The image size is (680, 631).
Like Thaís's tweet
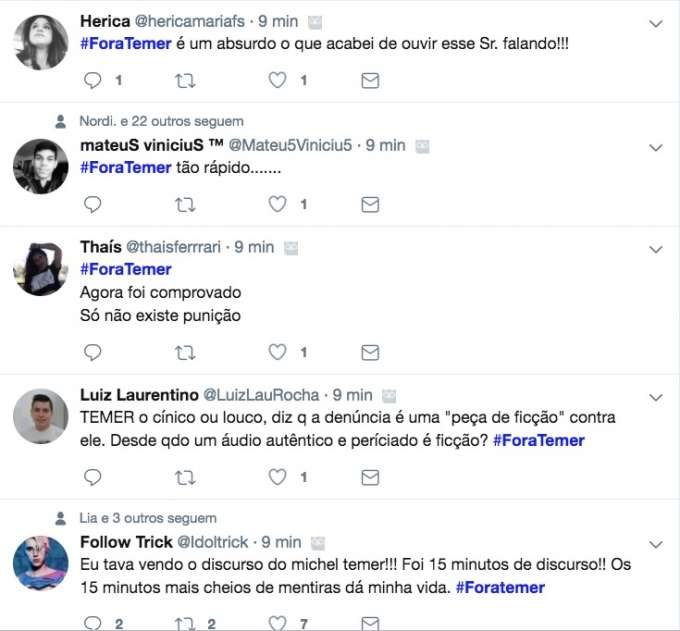coord(277,352)
